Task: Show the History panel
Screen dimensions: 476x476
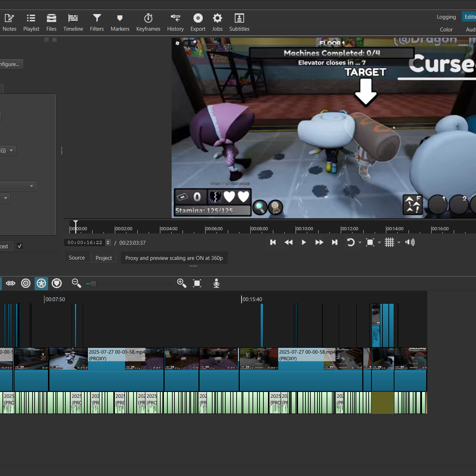Action: (x=175, y=23)
